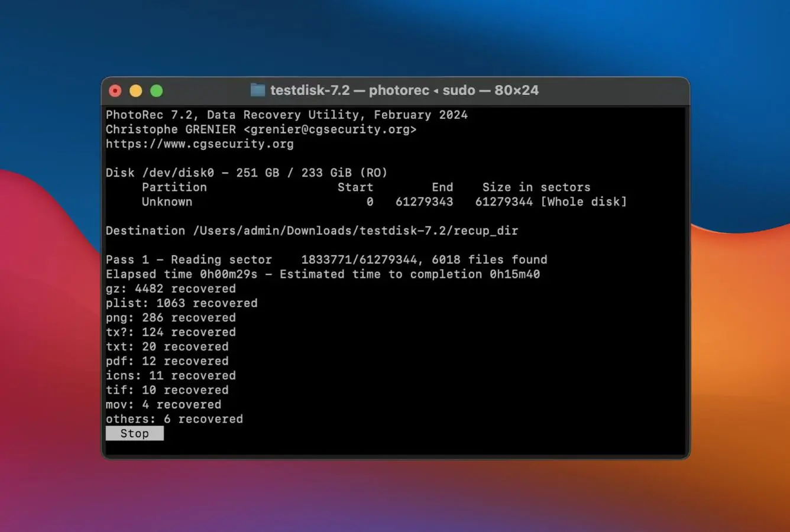Click the "plist: 1063 recovered" line

pos(182,303)
